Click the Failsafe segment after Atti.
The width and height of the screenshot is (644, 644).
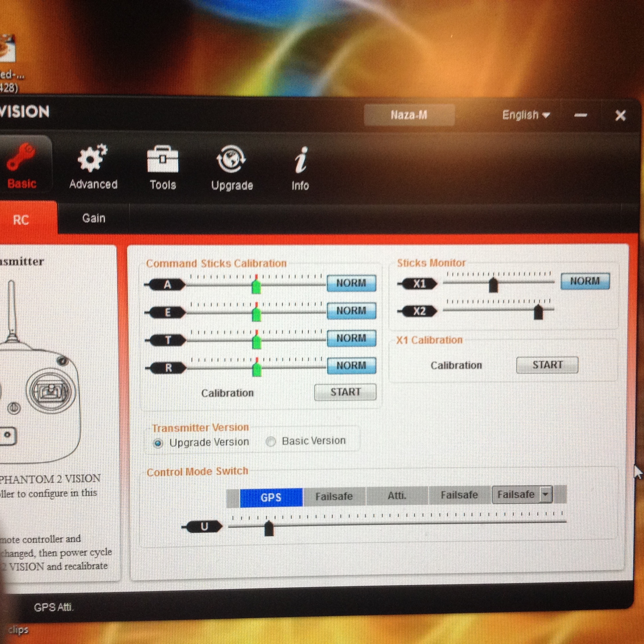coord(459,495)
